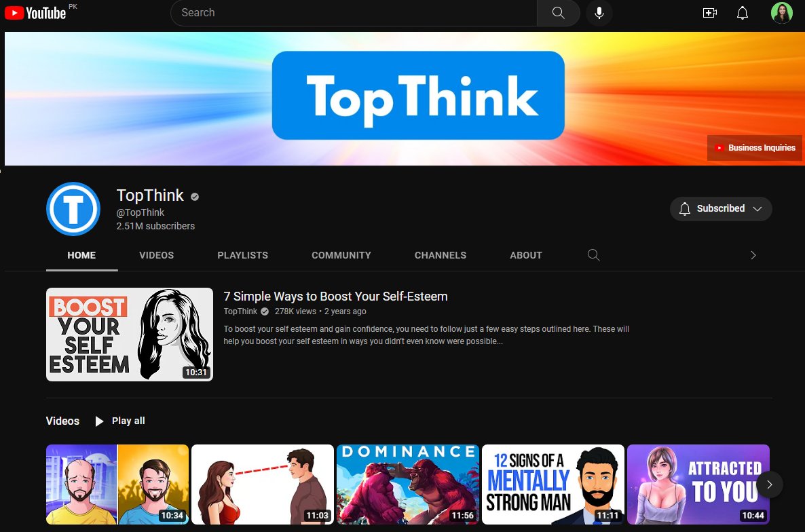Click the TopThink name under the featured video
Viewport: 805px width, 532px height.
coord(240,311)
